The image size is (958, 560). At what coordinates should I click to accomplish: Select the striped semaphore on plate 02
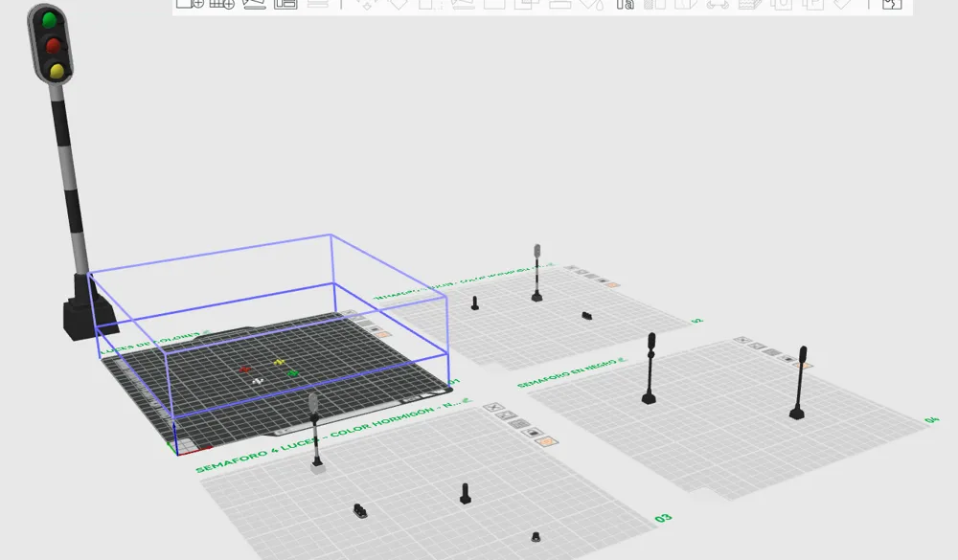coord(537,273)
